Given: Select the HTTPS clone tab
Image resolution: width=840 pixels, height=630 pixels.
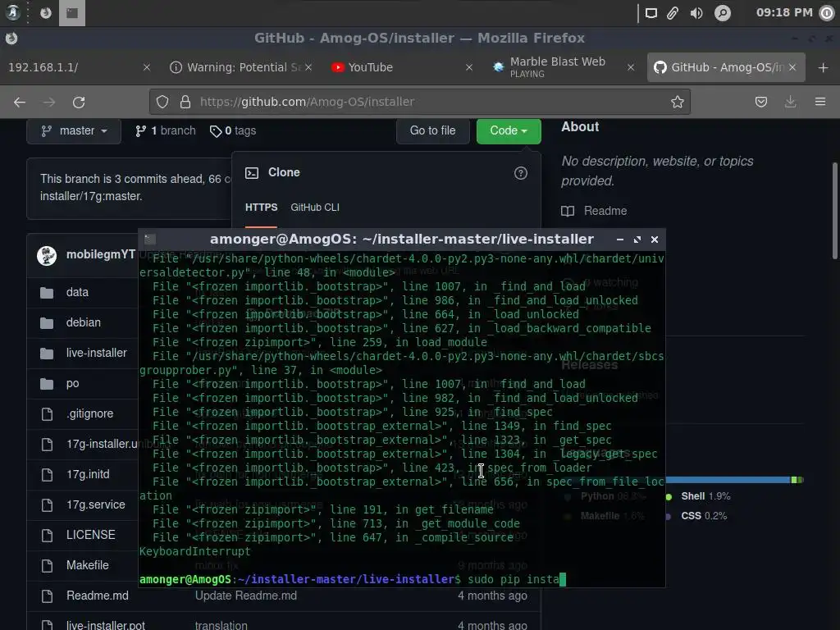Looking at the screenshot, I should [262, 208].
